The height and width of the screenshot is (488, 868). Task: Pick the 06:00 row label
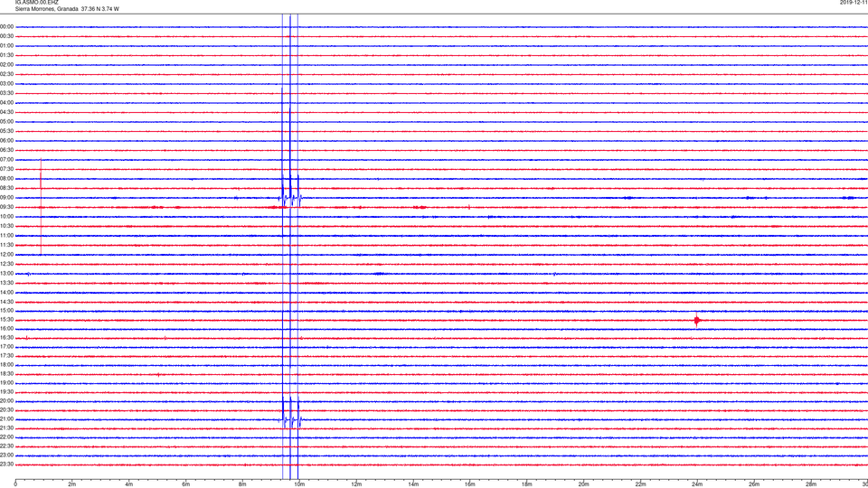pyautogui.click(x=6, y=141)
